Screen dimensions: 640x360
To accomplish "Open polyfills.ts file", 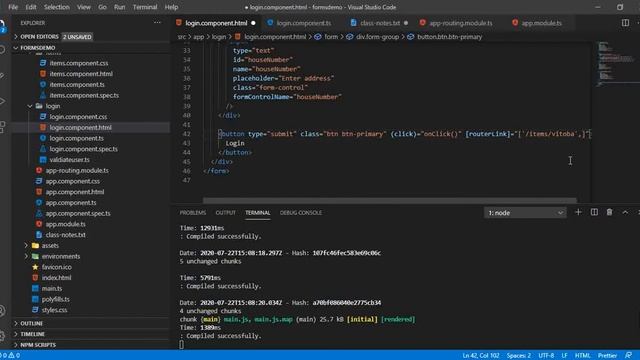I will (56, 299).
